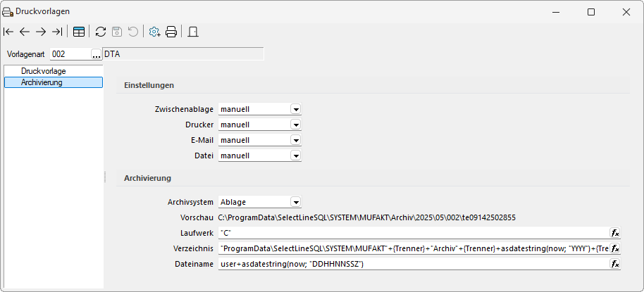This screenshot has width=644, height=292.
Task: Open formula editor for Verzeichnis field
Action: (x=615, y=248)
